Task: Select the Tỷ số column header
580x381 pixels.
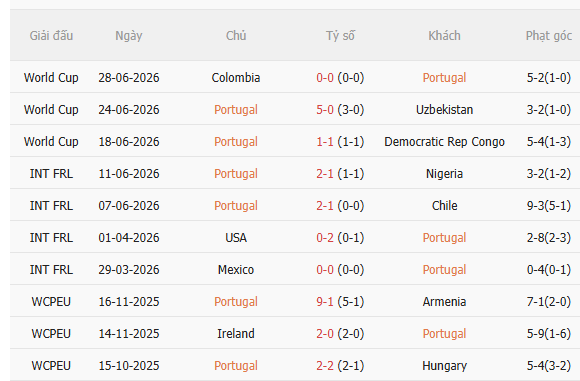Action: coord(340,36)
